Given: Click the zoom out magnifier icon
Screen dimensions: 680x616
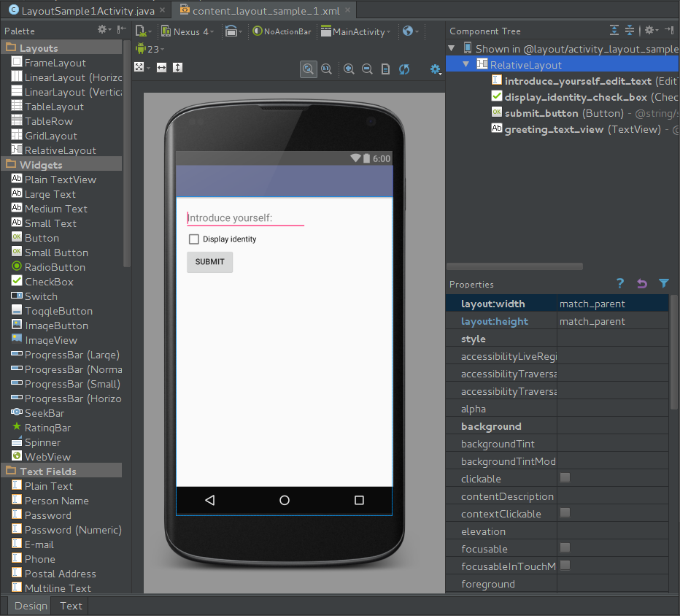Looking at the screenshot, I should pyautogui.click(x=367, y=69).
